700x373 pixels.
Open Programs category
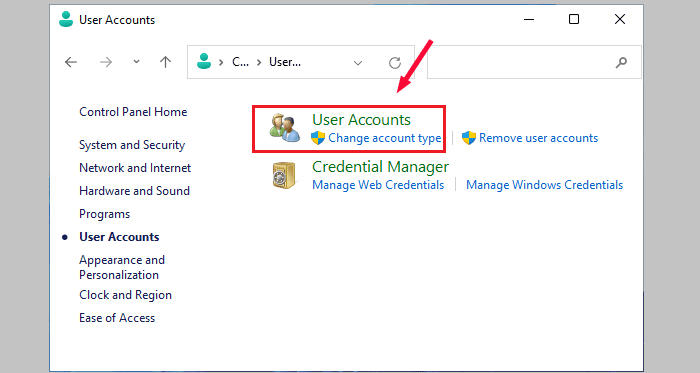104,214
